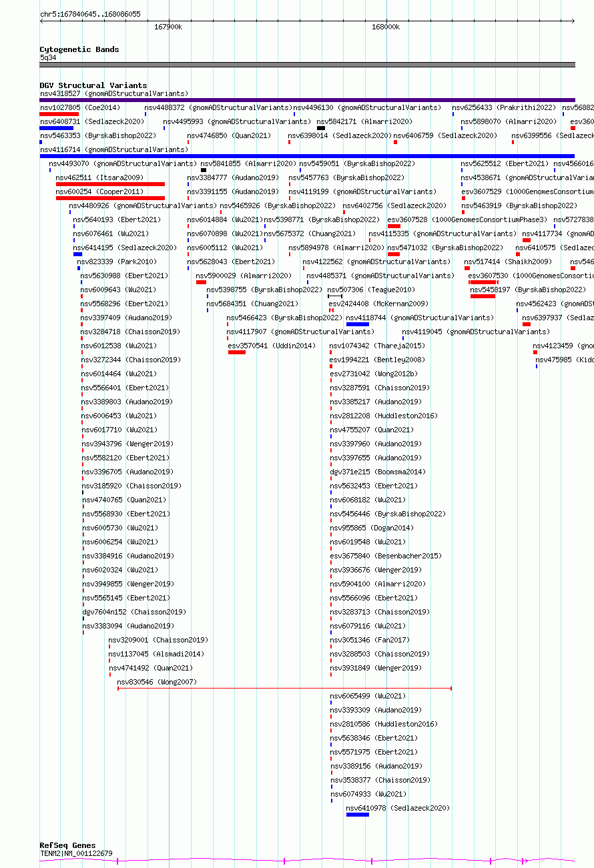Open nsv4115335 (gnomADStructuralVariants) variant
This screenshot has height=868, width=594.
[442, 234]
